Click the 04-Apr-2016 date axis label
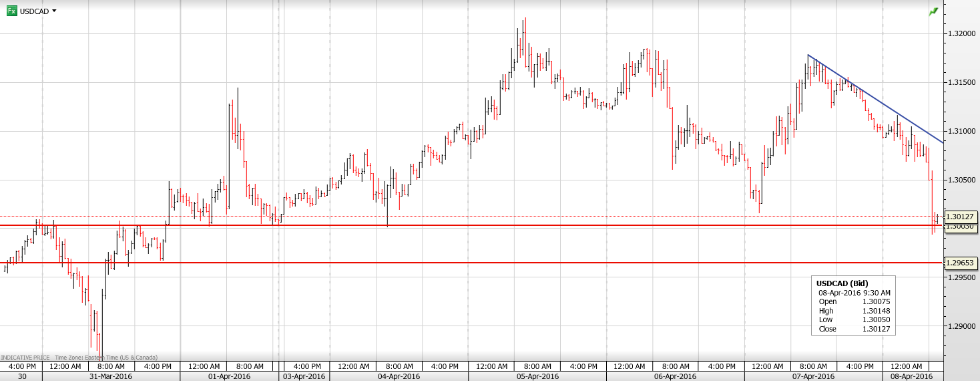The image size is (980, 381). (x=399, y=376)
